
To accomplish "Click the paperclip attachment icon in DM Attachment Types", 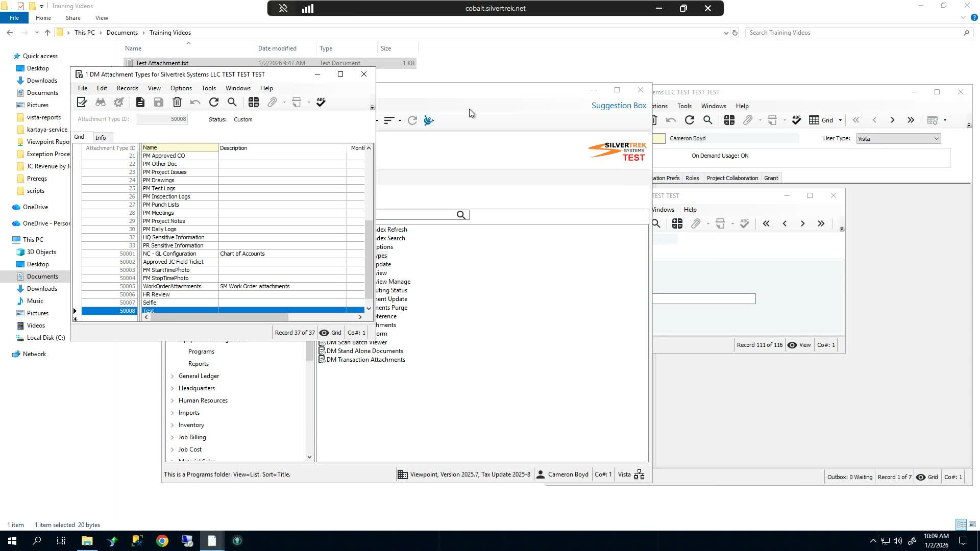I will click(x=272, y=103).
